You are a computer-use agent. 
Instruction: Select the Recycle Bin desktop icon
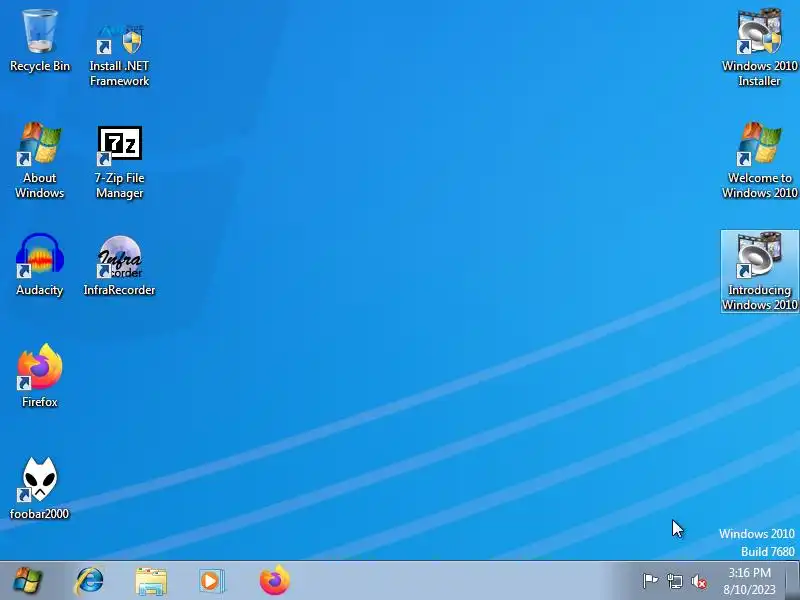pos(40,41)
